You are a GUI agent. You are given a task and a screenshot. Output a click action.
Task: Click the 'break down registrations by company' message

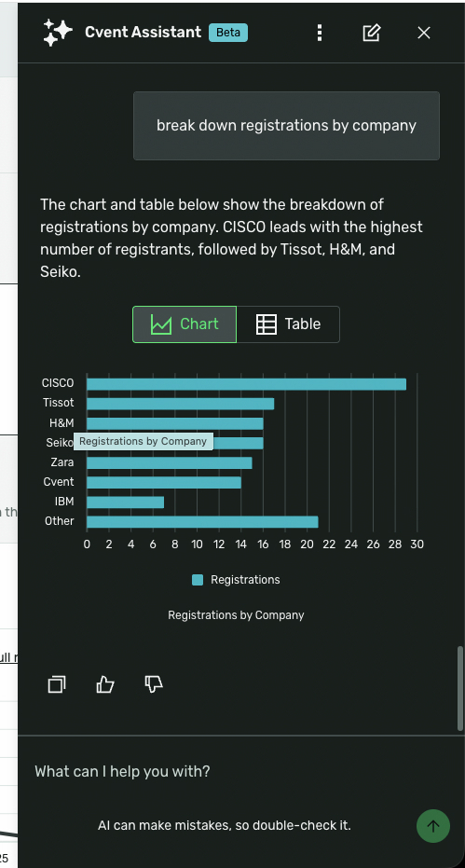pyautogui.click(x=286, y=126)
